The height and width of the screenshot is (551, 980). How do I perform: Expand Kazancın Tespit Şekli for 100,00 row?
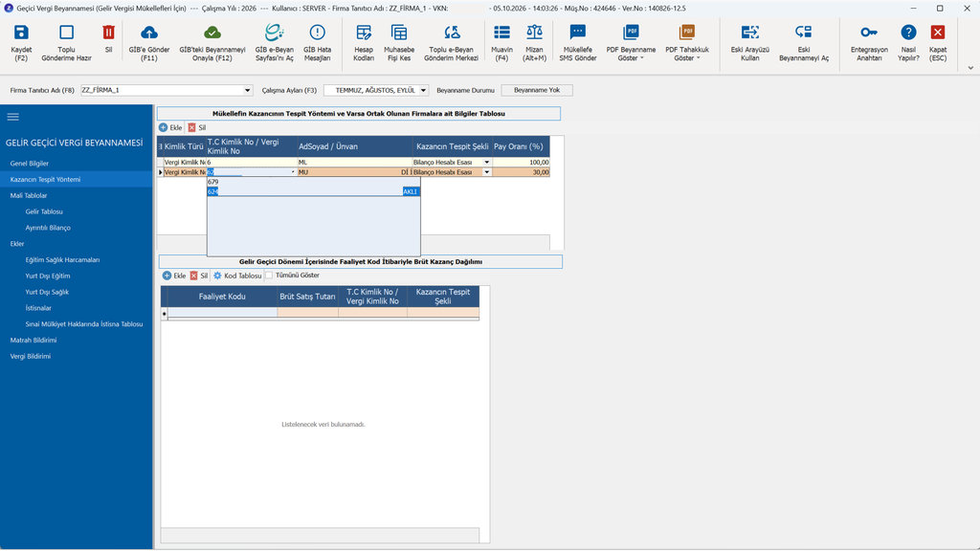point(487,163)
